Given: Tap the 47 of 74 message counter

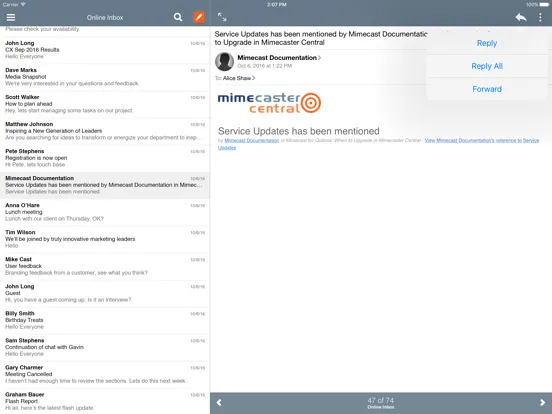Looking at the screenshot, I should click(381, 401).
